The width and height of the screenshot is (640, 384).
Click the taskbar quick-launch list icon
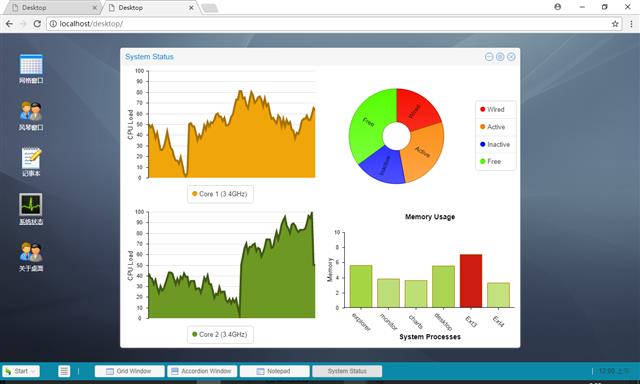click(64, 371)
